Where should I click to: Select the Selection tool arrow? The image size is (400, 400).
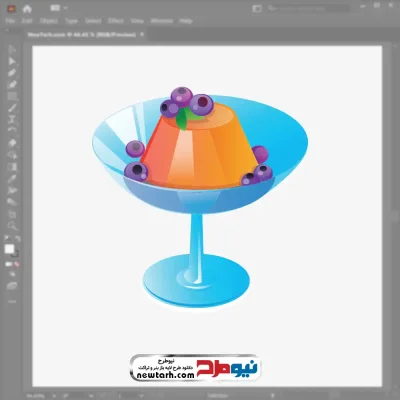point(12,50)
